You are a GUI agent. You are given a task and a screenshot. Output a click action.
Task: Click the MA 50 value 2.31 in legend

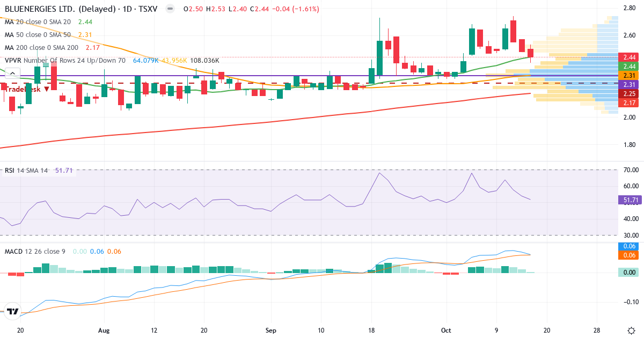pyautogui.click(x=85, y=34)
